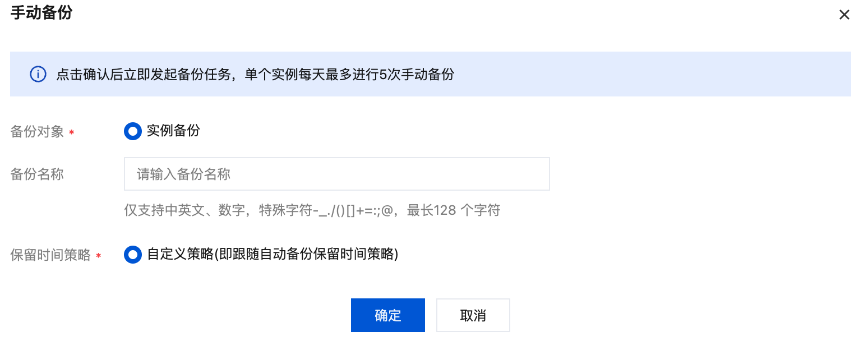Click the red asterisk beside 备份对象
Image resolution: width=868 pixels, height=341 pixels.
click(71, 133)
